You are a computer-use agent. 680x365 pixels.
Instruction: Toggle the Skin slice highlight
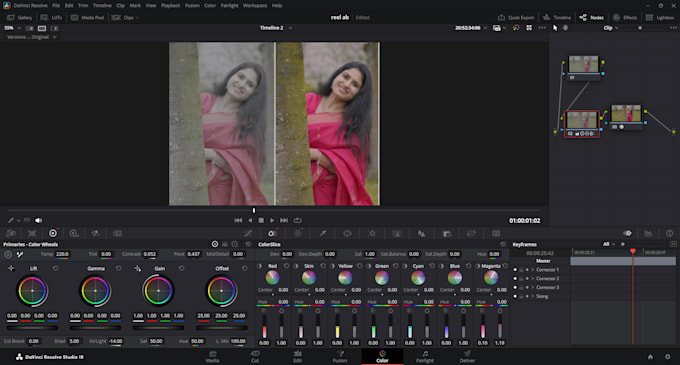[x=296, y=266]
